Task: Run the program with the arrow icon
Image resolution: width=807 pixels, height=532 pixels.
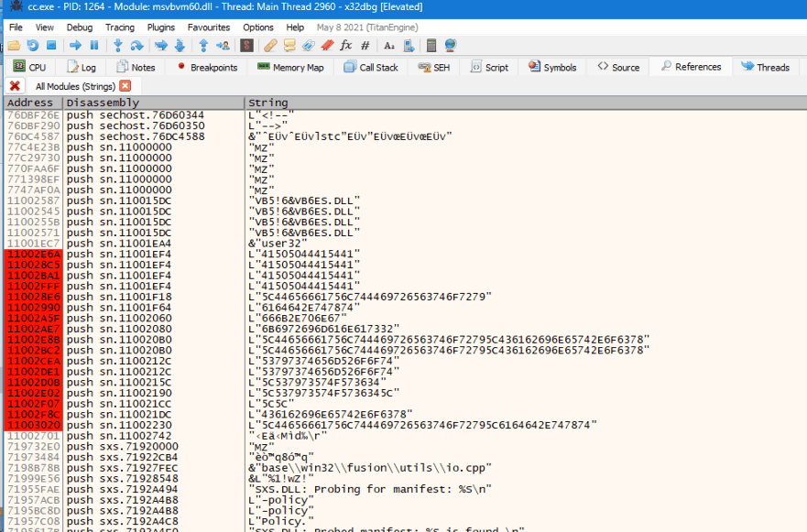Action: point(76,45)
